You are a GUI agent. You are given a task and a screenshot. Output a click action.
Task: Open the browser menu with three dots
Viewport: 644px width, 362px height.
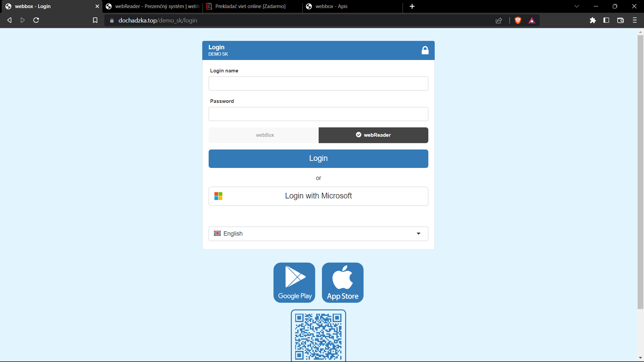pos(635,20)
